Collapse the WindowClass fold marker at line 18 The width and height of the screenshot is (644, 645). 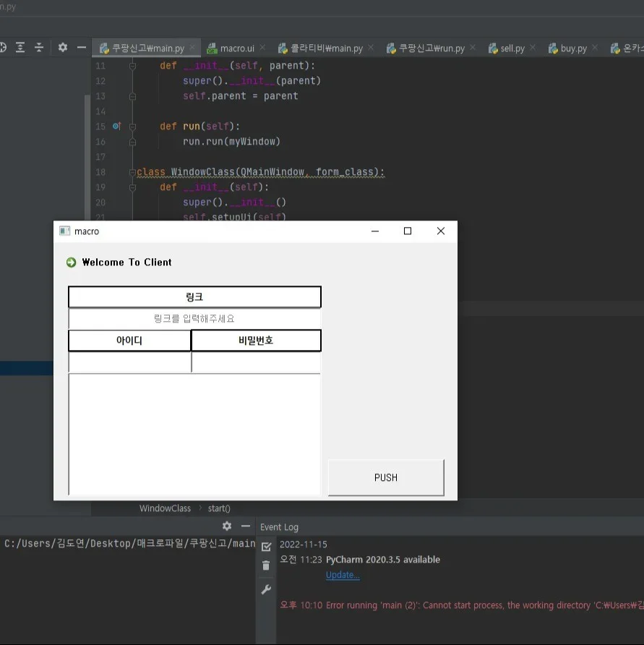click(x=132, y=172)
